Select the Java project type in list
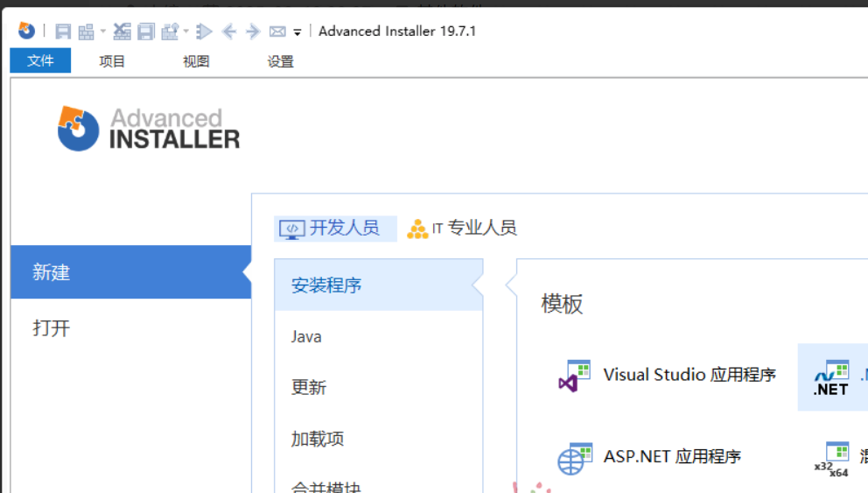 pyautogui.click(x=306, y=336)
